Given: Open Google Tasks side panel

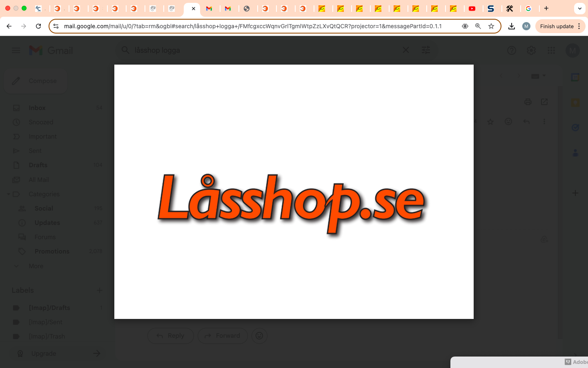Looking at the screenshot, I should (575, 128).
